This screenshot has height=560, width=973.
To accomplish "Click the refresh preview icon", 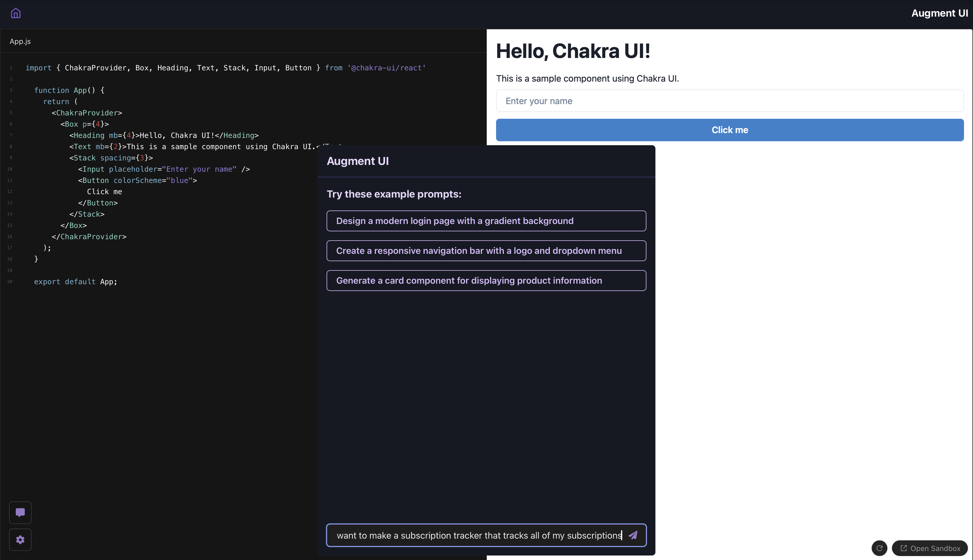I will [879, 548].
